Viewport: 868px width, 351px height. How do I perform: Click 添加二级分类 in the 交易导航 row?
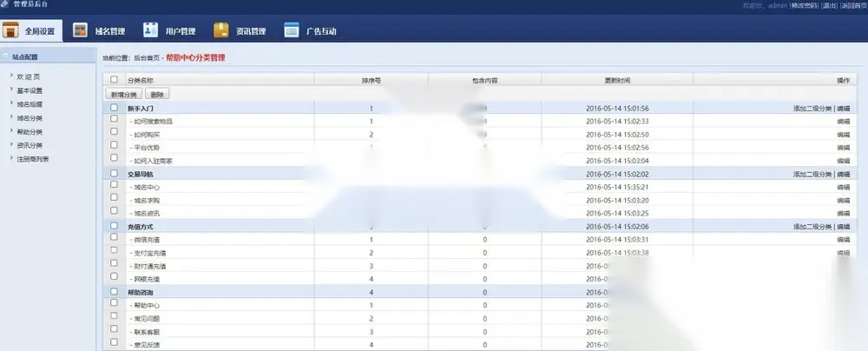[812, 174]
